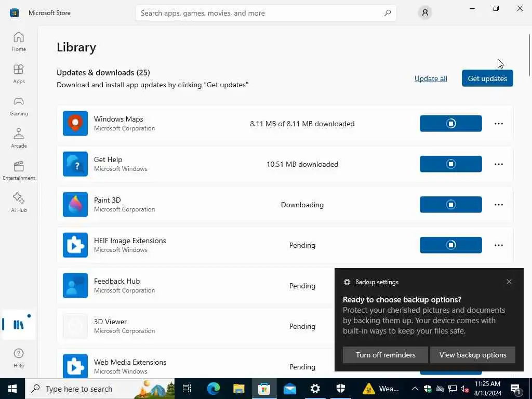
Task: Click the Web Media Extensions icon
Action: (75, 366)
